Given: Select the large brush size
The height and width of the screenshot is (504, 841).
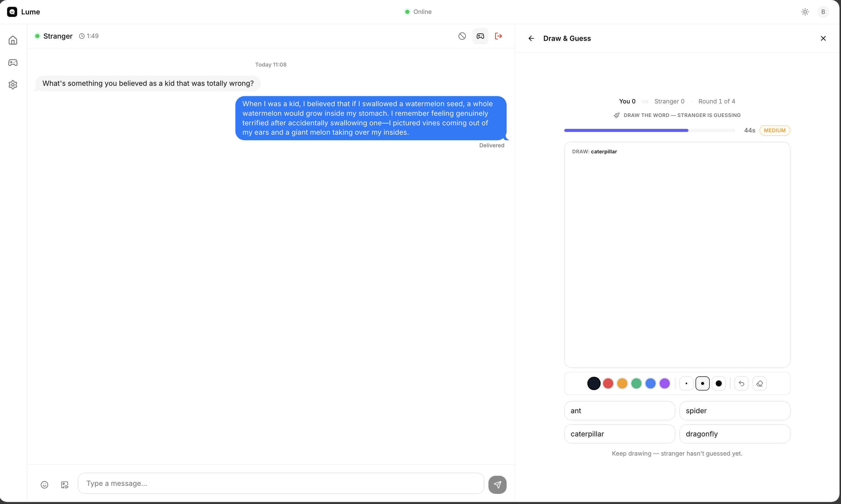Looking at the screenshot, I should pos(719,383).
